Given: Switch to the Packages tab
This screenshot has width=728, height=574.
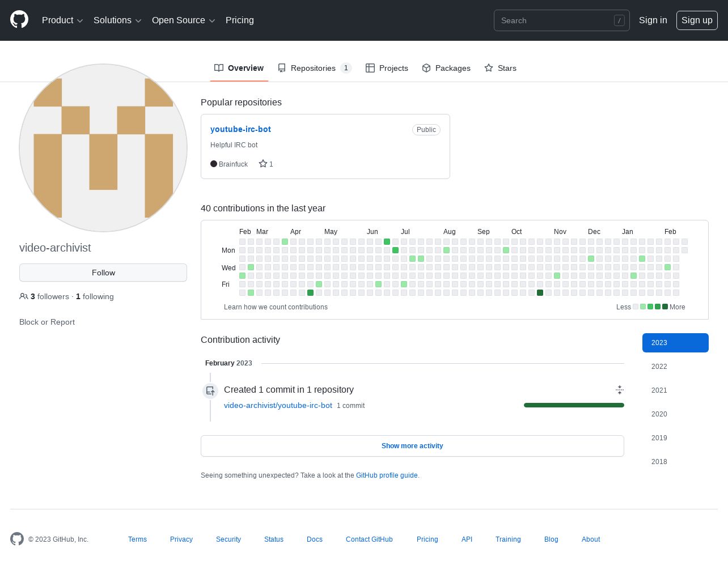Looking at the screenshot, I should coord(446,68).
